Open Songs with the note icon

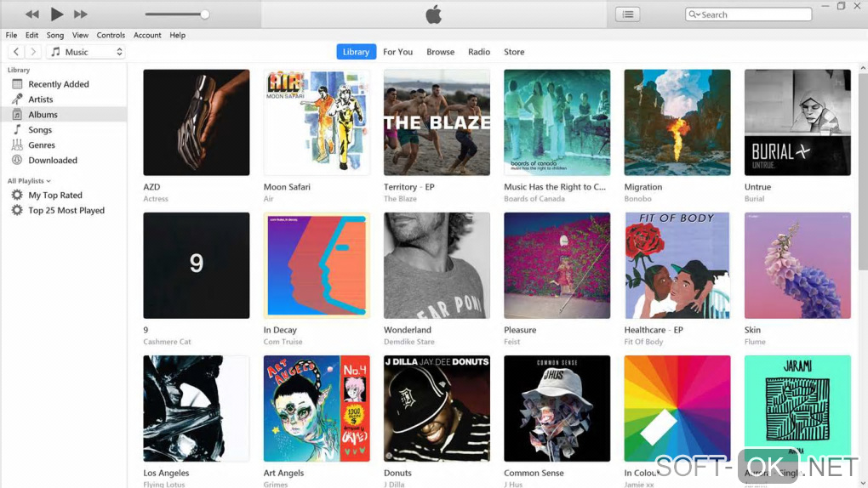tap(17, 129)
